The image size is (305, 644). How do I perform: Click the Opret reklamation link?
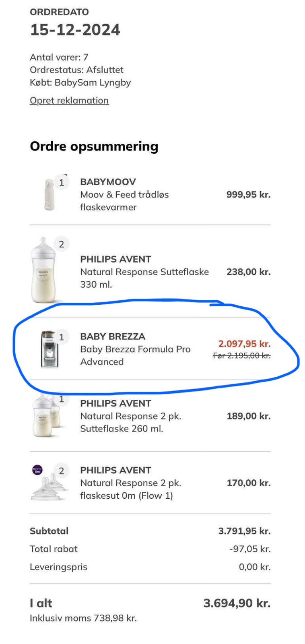pos(69,100)
